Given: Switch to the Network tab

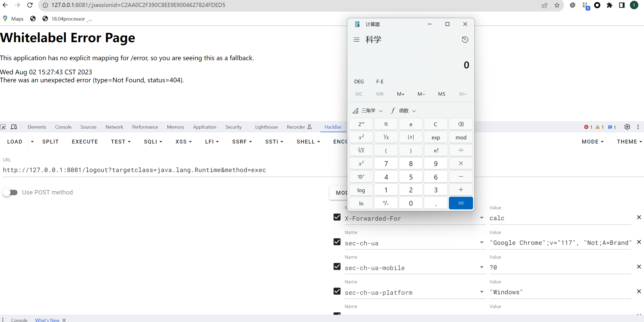Looking at the screenshot, I should point(114,127).
